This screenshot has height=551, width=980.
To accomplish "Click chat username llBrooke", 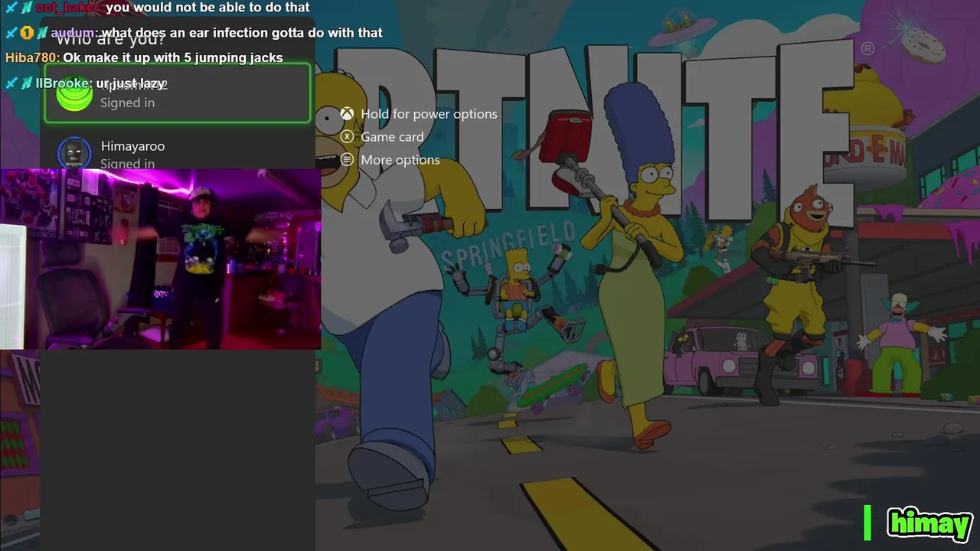I will [x=62, y=83].
